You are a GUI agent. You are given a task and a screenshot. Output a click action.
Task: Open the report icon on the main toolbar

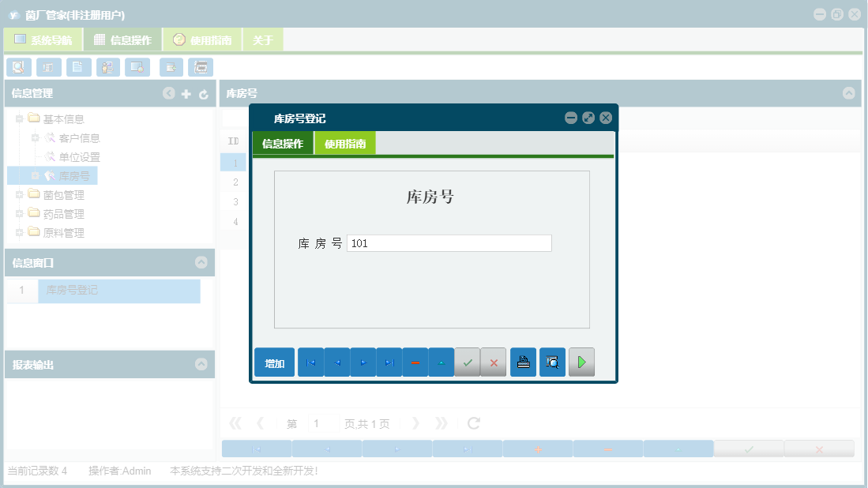tap(49, 67)
